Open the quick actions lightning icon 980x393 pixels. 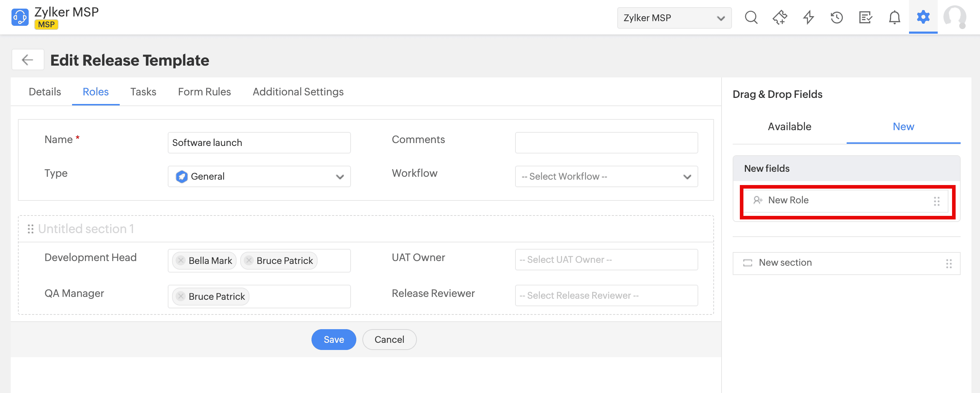tap(808, 18)
